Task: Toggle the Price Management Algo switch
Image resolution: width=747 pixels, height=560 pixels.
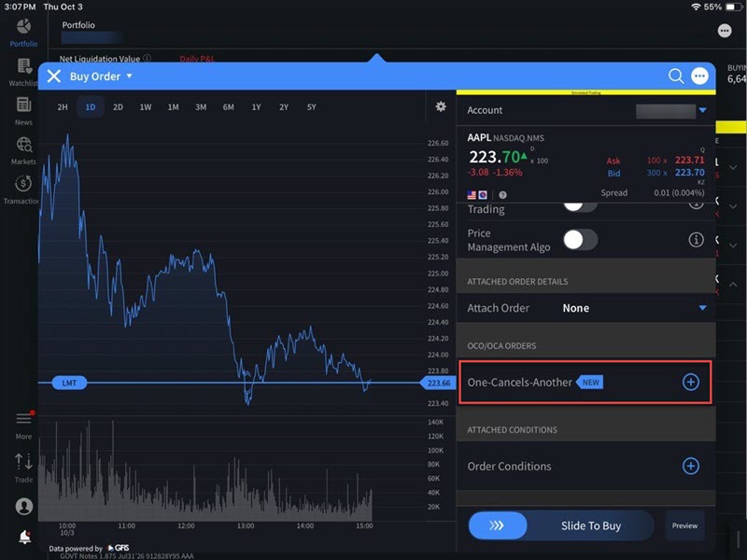Action: (580, 240)
